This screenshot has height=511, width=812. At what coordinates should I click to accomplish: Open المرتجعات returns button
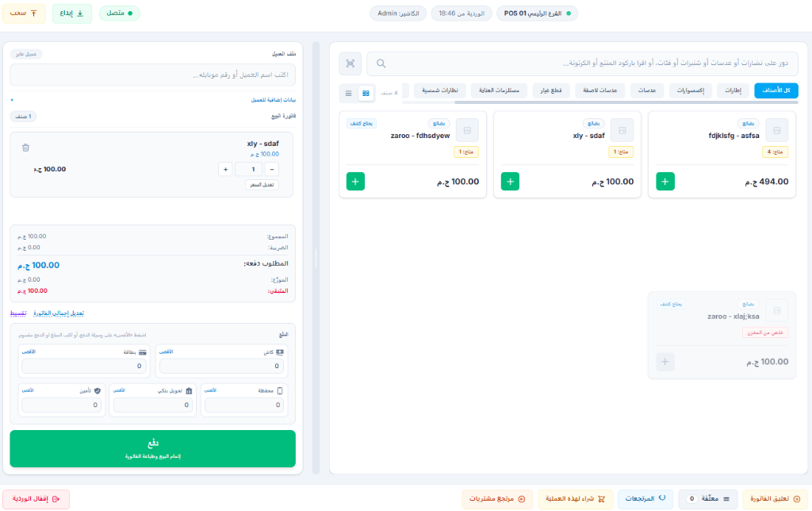pos(645,498)
